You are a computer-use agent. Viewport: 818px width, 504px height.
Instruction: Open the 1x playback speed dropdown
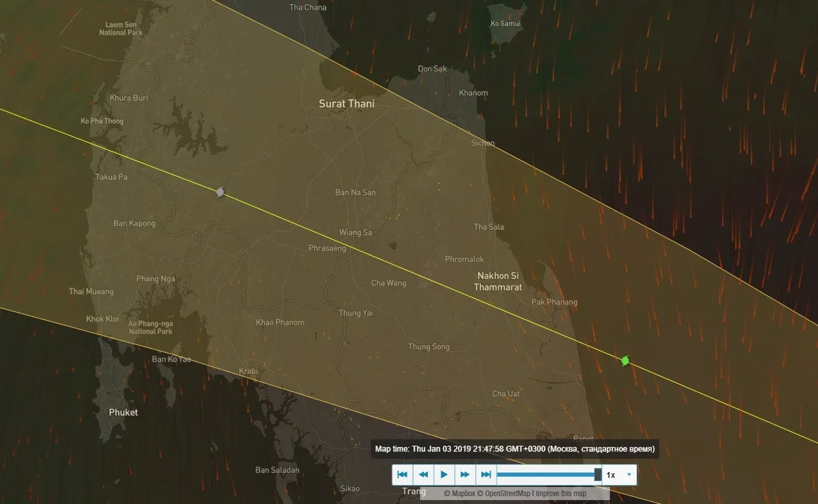[x=620, y=475]
